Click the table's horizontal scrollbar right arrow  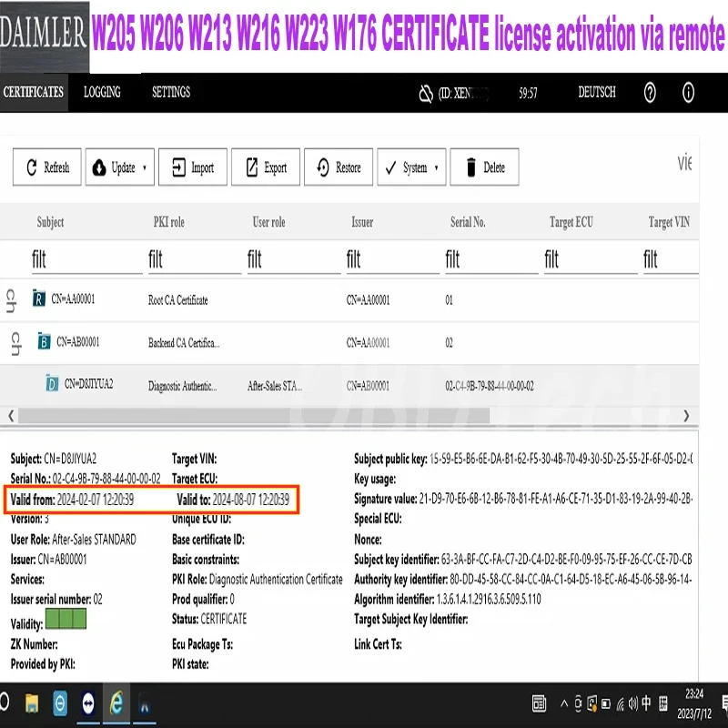687,416
